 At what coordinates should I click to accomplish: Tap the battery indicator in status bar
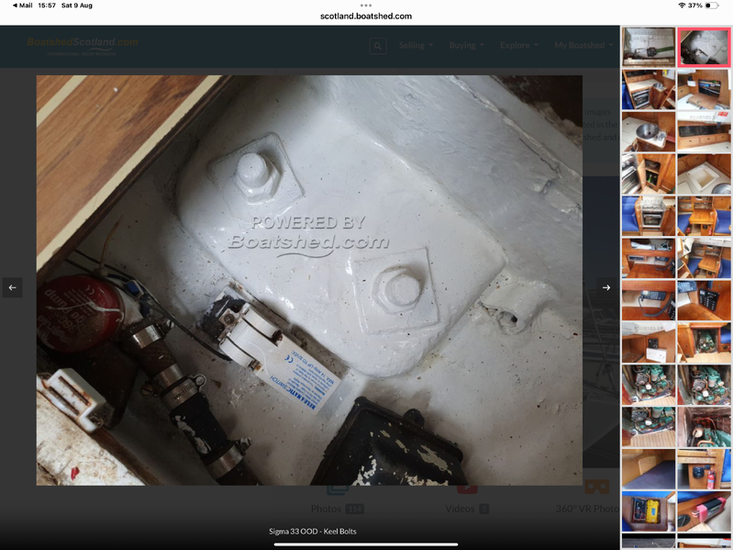click(x=711, y=6)
